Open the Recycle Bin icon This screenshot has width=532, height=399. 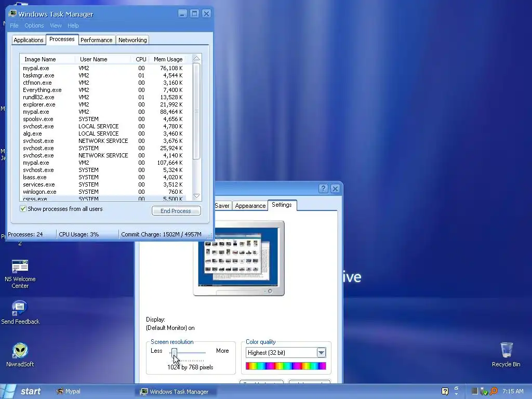pos(506,354)
